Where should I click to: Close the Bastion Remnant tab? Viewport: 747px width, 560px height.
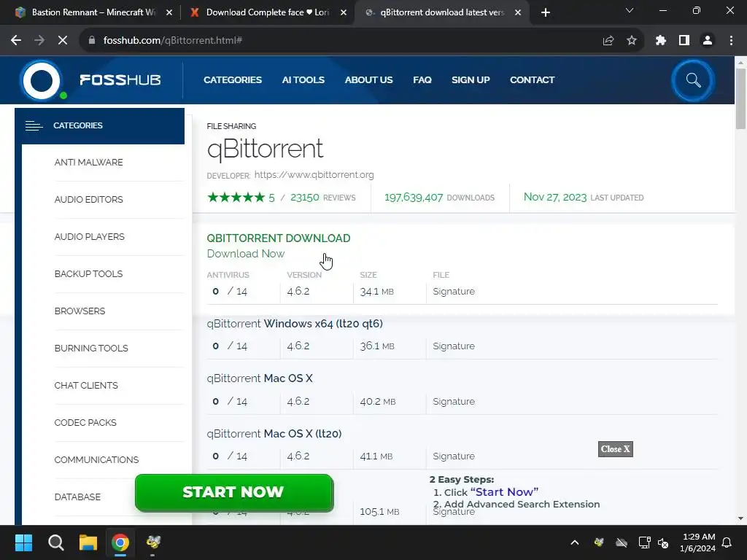[x=169, y=12]
